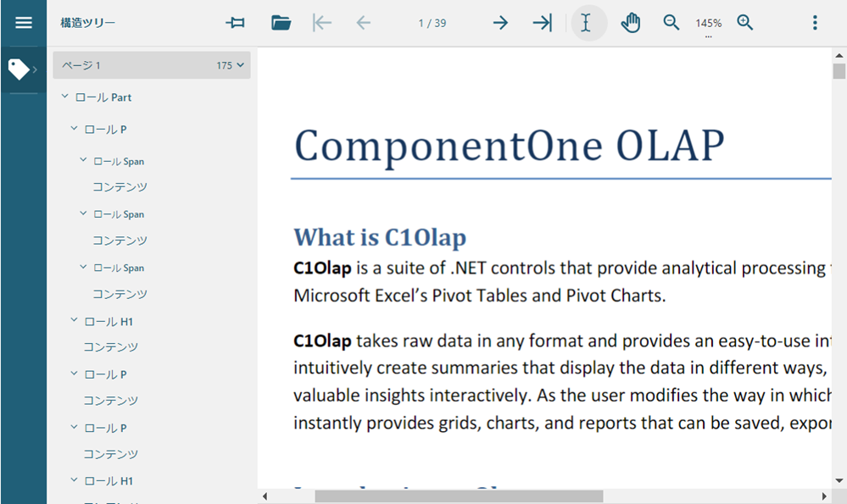The width and height of the screenshot is (847, 504).
Task: Click the vertical scrollbar down arrow
Action: point(839,481)
